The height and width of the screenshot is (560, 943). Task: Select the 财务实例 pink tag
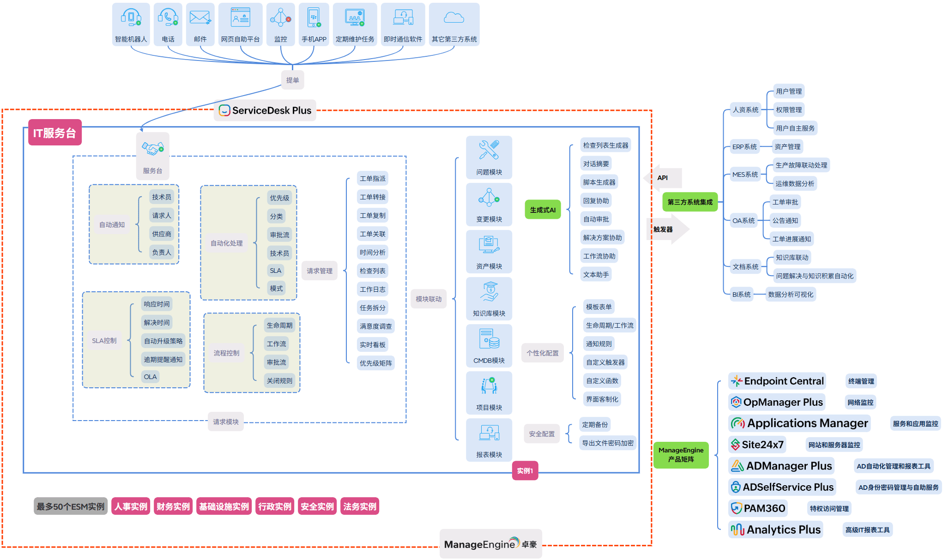[173, 506]
